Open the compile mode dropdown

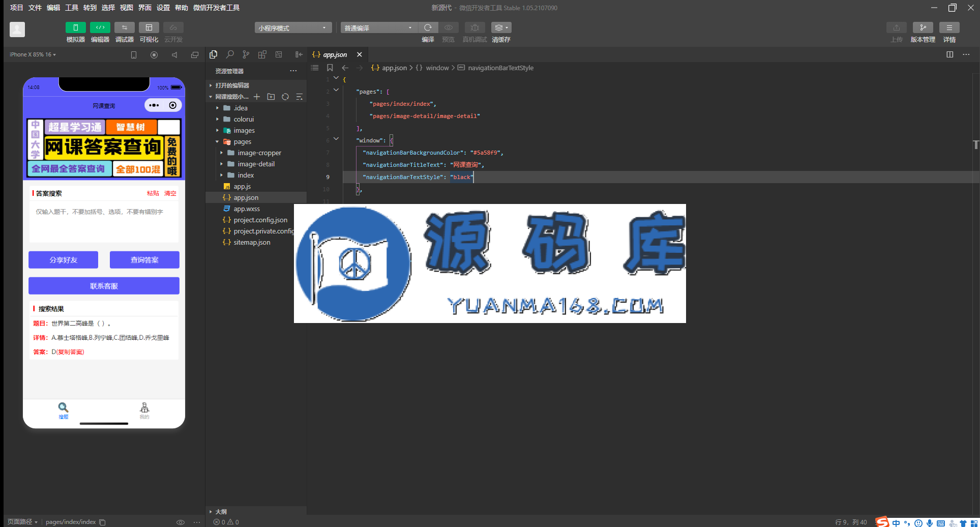pos(379,28)
